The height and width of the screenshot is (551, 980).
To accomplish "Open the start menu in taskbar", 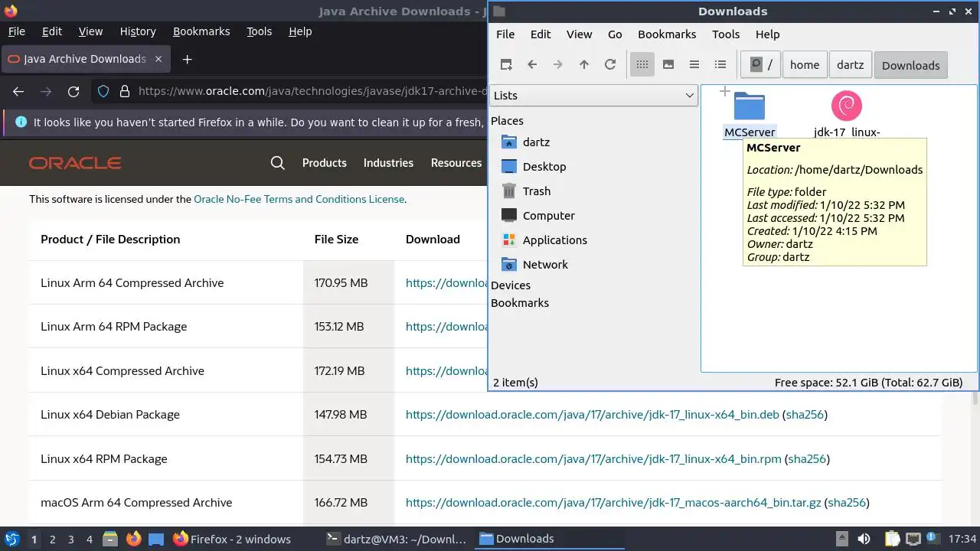I will [x=12, y=539].
